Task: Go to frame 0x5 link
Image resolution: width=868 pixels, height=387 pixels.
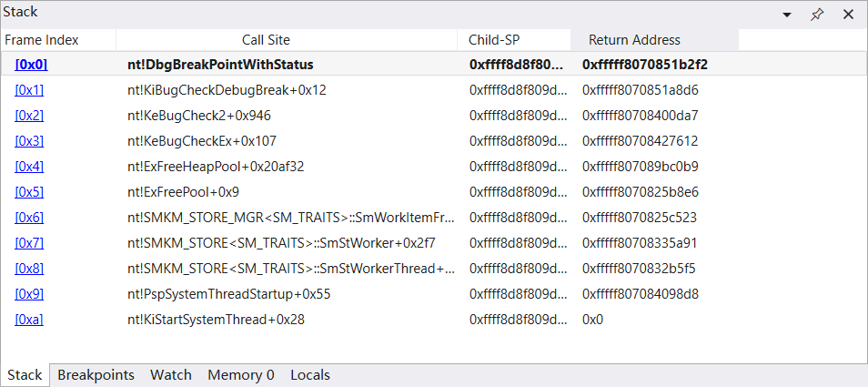Action: point(29,192)
